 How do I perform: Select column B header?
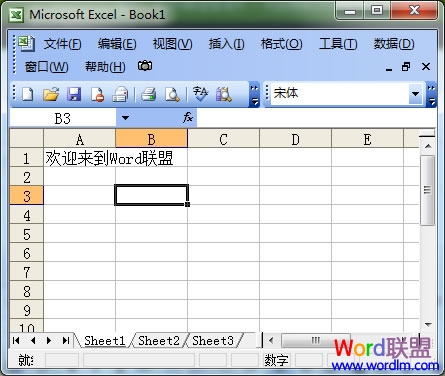coord(151,139)
